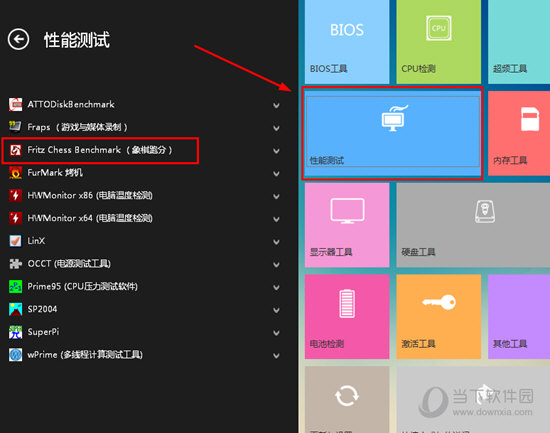Open the ATTODiskBenchmark icon
The width and height of the screenshot is (550, 433).
coord(15,105)
